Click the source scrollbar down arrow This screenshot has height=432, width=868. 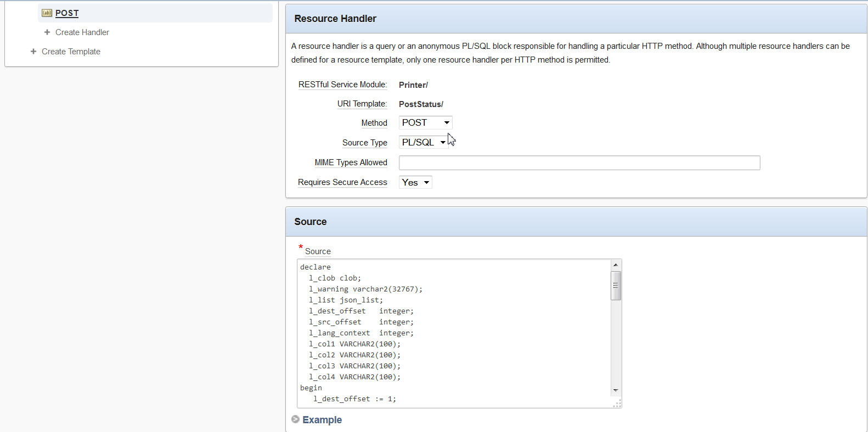[x=616, y=390]
